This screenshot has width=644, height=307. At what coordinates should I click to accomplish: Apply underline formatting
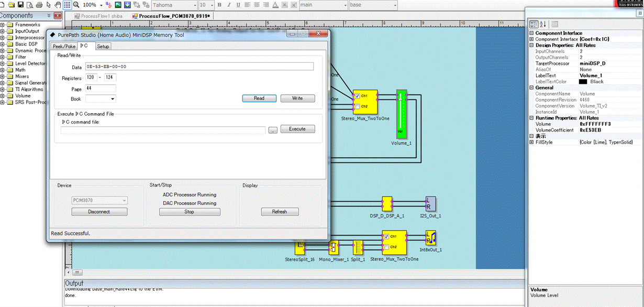click(x=238, y=5)
